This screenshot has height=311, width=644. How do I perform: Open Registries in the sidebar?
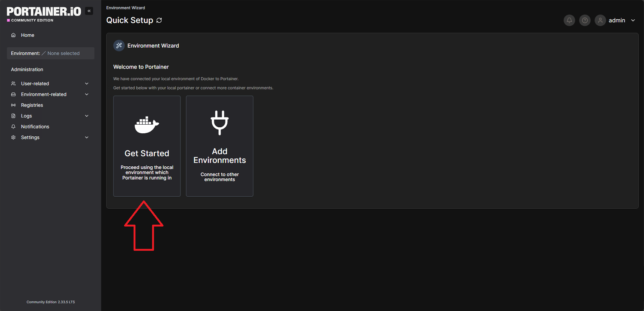32,105
